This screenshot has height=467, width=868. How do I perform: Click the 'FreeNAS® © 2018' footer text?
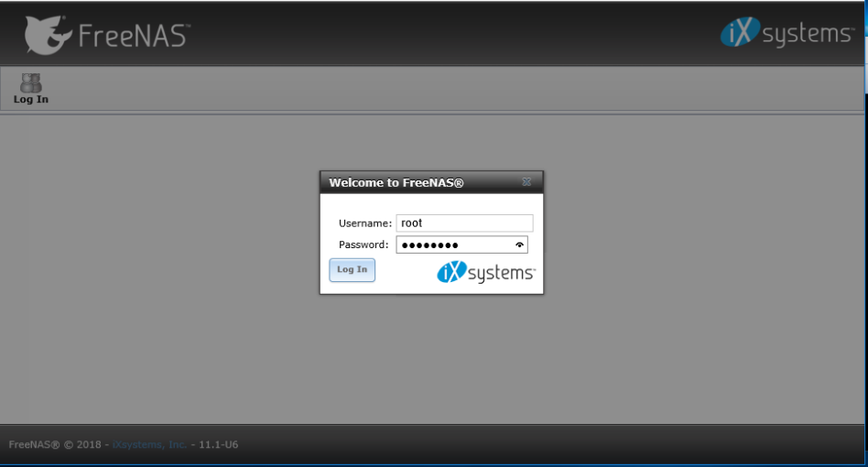point(55,444)
